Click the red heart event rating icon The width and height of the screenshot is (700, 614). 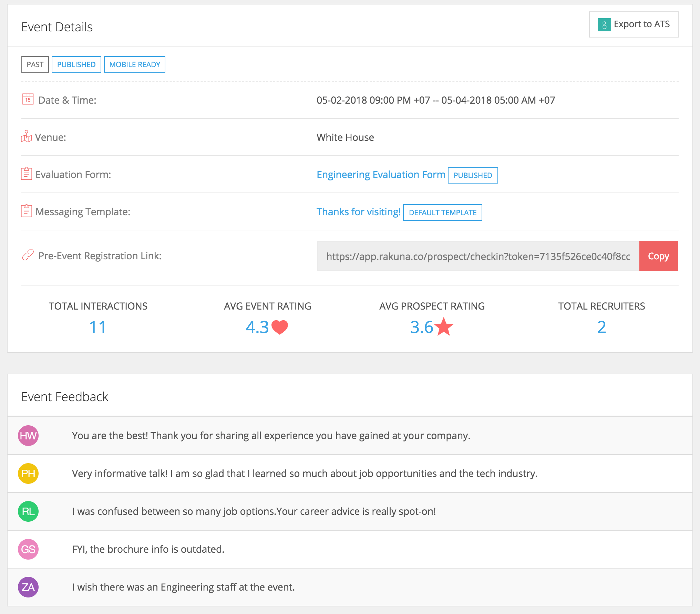[x=280, y=327]
